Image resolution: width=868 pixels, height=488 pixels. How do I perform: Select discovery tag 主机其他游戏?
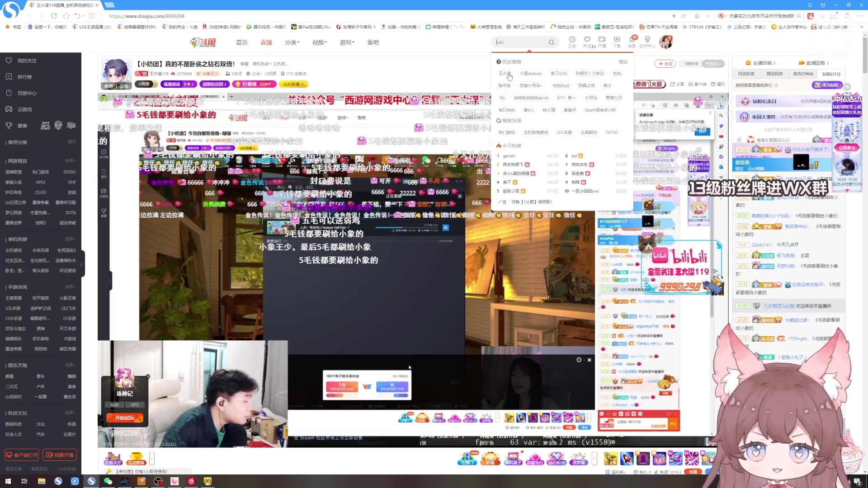pyautogui.click(x=536, y=132)
